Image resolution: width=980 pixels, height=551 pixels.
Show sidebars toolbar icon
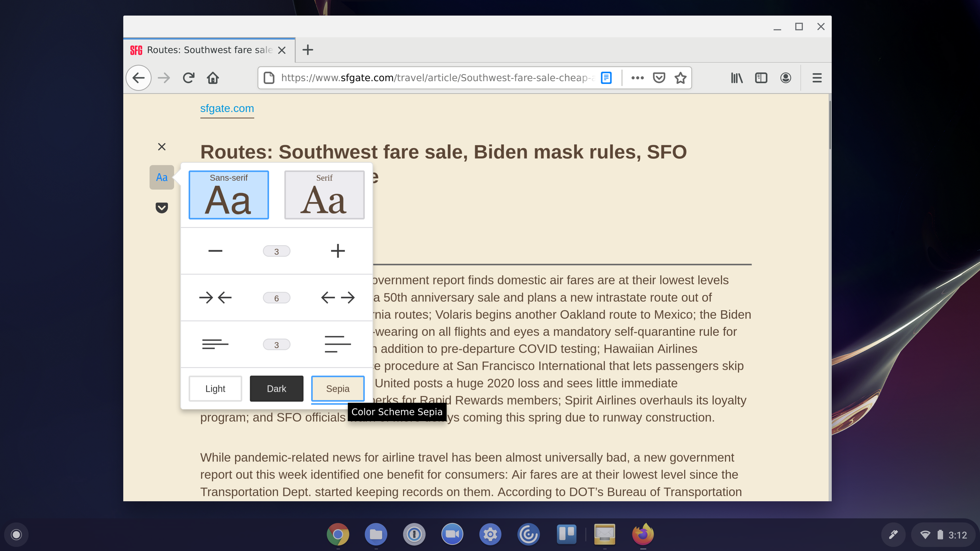(761, 78)
